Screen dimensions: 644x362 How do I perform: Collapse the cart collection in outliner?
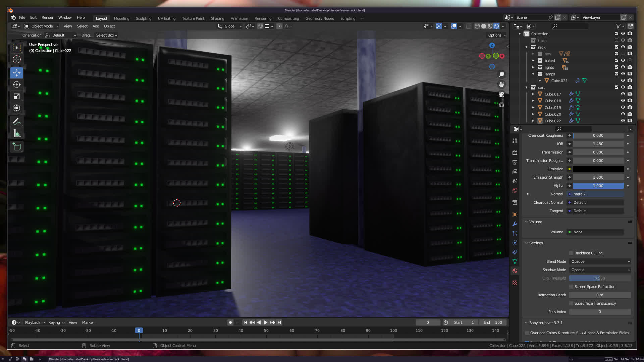point(527,87)
